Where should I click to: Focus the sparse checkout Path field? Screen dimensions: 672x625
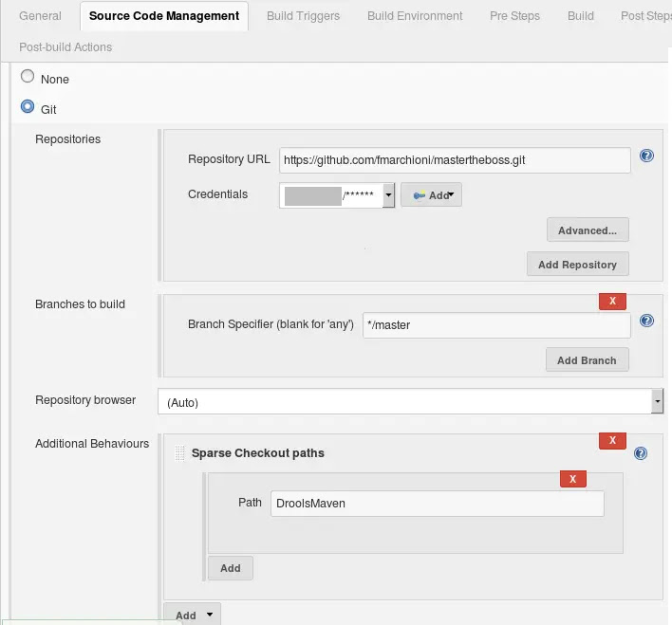tap(438, 504)
